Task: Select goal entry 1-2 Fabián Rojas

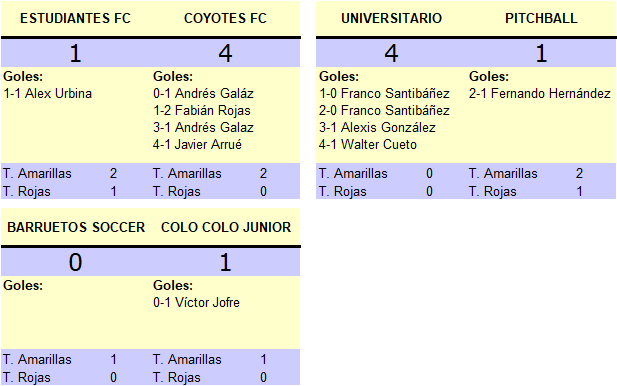Action: [x=202, y=111]
